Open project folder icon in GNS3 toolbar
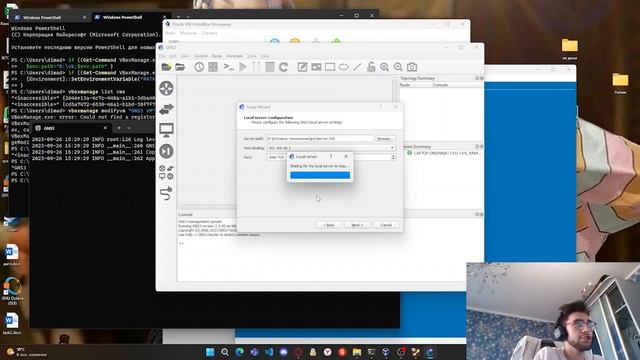The image size is (640, 360). 166,67
